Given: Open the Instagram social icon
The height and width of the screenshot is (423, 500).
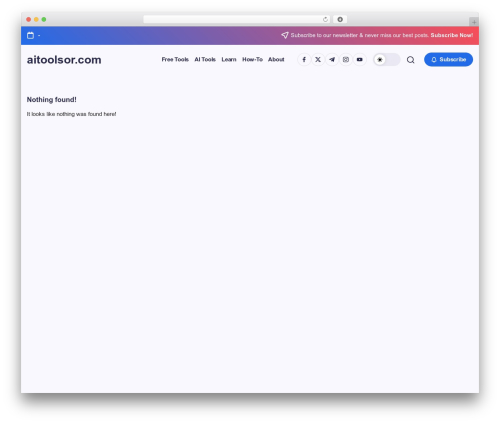Looking at the screenshot, I should point(346,60).
